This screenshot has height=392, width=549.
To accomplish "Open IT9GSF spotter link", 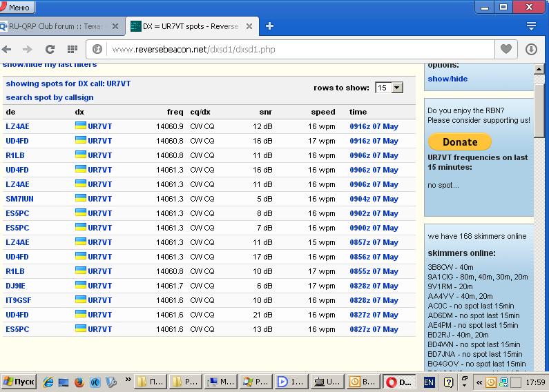I will click(x=19, y=300).
